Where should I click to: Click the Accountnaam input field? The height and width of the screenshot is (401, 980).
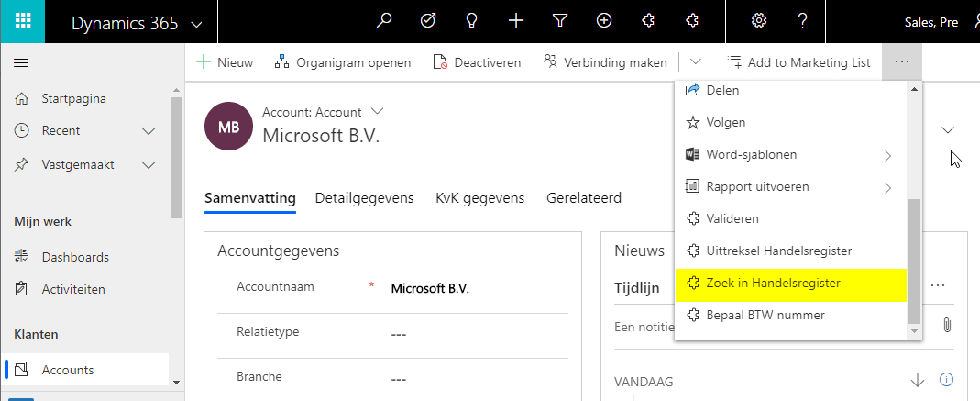click(x=472, y=288)
